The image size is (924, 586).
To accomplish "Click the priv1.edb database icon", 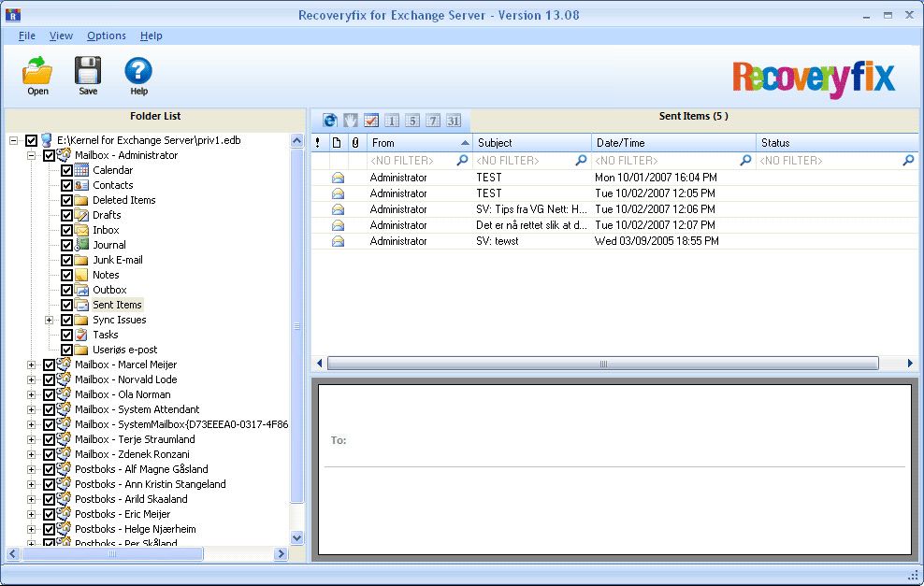I will coord(47,140).
